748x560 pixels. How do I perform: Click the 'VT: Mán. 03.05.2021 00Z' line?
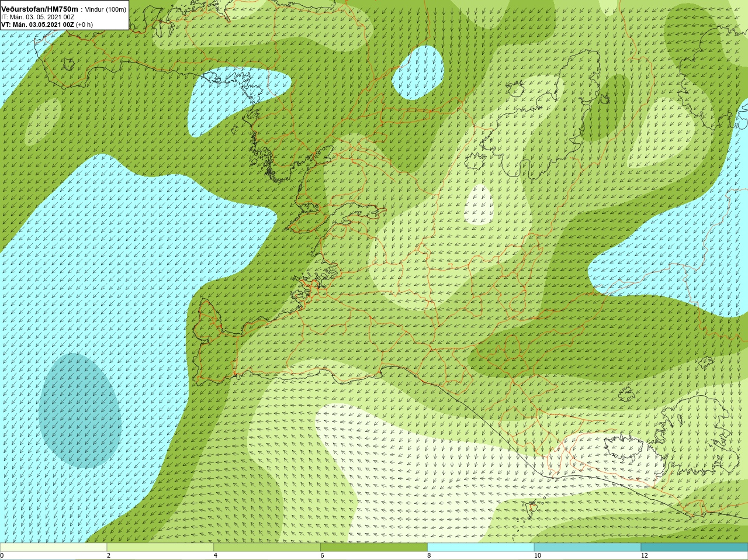37,25
